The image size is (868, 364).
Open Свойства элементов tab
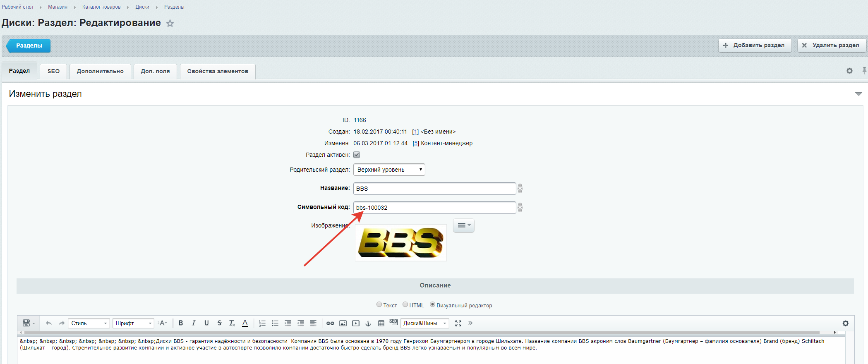[218, 71]
